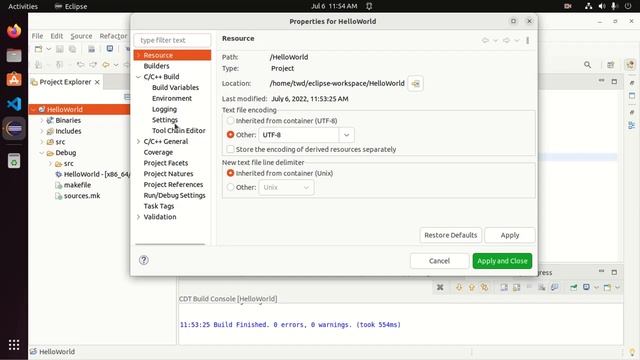Collapse the C/C++ Build tree node
640x360 pixels.
138,77
